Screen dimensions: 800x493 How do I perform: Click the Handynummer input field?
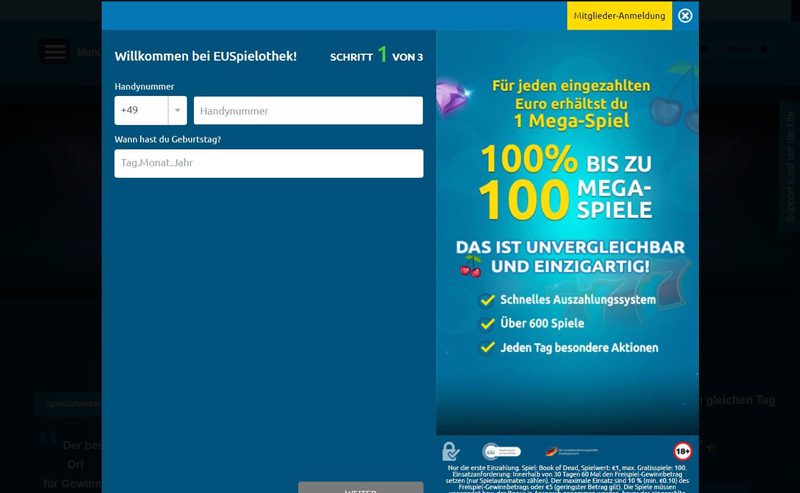(308, 110)
